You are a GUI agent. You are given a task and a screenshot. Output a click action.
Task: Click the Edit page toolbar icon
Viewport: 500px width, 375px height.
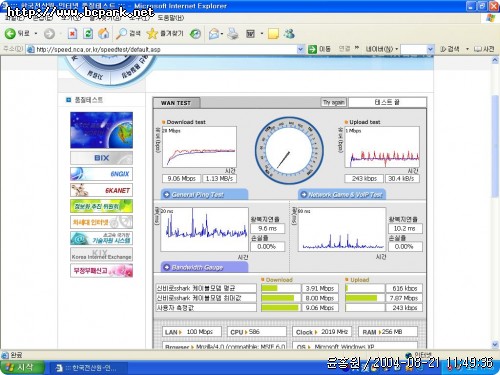coord(250,33)
